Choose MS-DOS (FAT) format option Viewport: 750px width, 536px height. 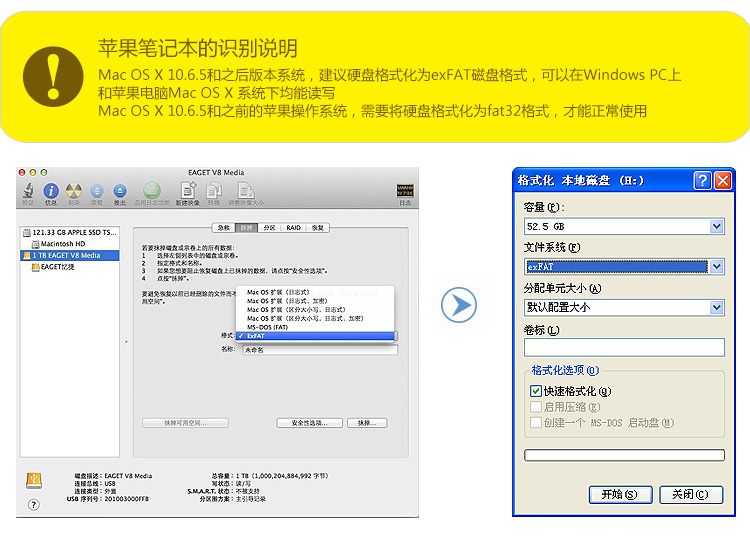[316, 327]
